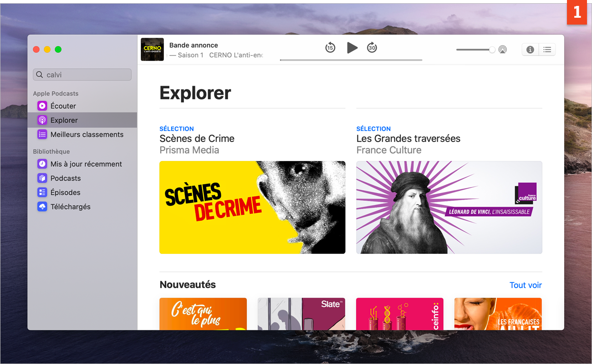Viewport: 592px width, 364px height.
Task: Open the AirPlay output icon
Action: 503,50
